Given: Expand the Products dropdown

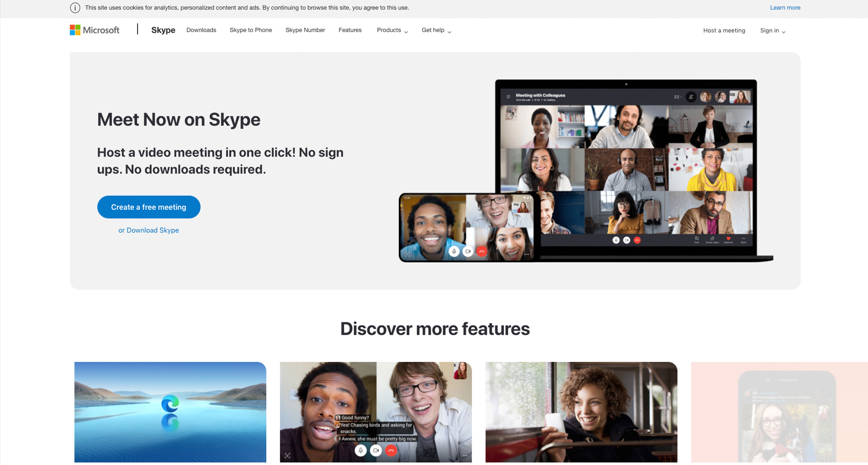Looking at the screenshot, I should point(392,30).
